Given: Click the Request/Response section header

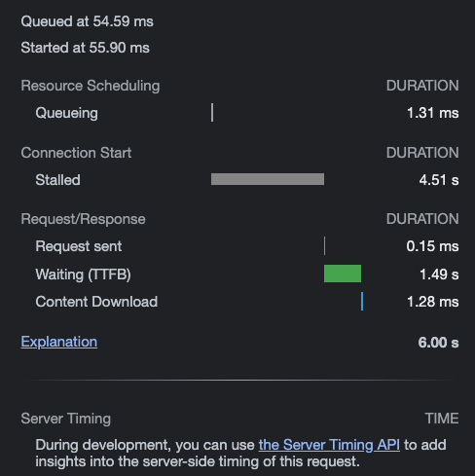Looking at the screenshot, I should (84, 219).
